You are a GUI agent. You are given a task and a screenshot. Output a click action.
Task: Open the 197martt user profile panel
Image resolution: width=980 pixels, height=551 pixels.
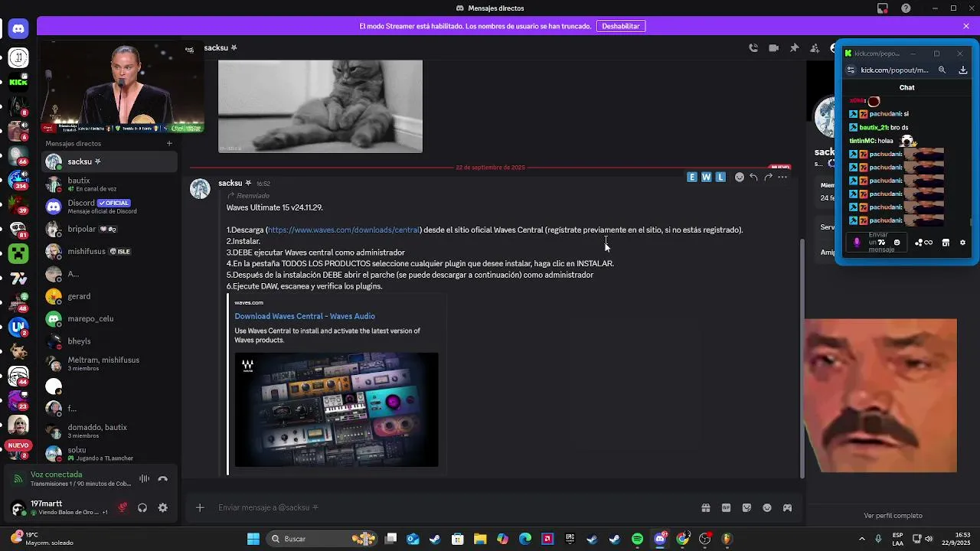61,507
